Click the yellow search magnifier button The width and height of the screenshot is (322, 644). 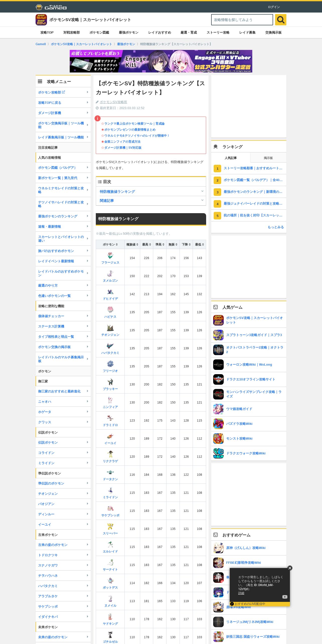[x=281, y=20]
